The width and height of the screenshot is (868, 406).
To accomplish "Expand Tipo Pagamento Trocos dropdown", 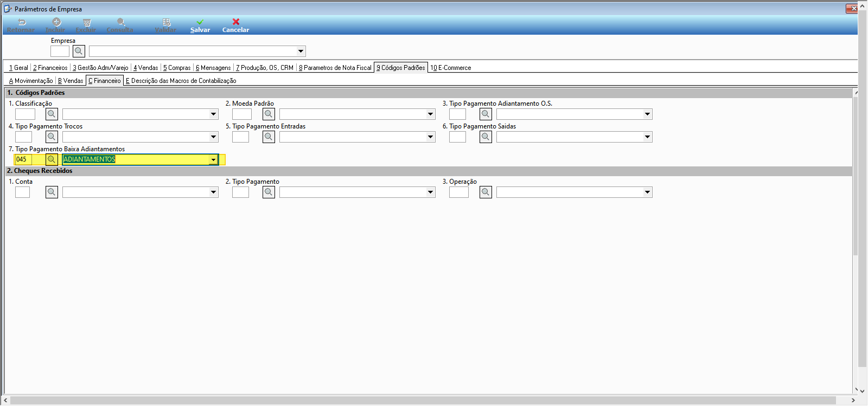I will (x=213, y=137).
